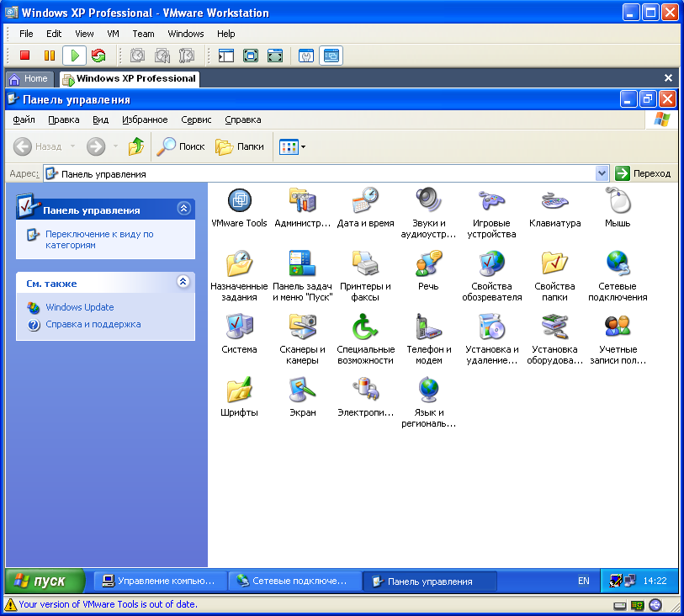This screenshot has height=616, width=684.
Task: Open Назад history dropdown arrow
Action: tap(73, 146)
